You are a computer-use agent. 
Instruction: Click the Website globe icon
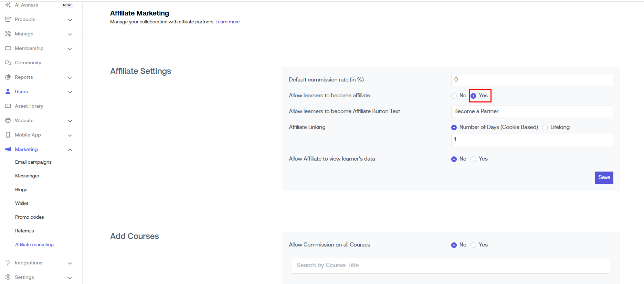tap(8, 120)
